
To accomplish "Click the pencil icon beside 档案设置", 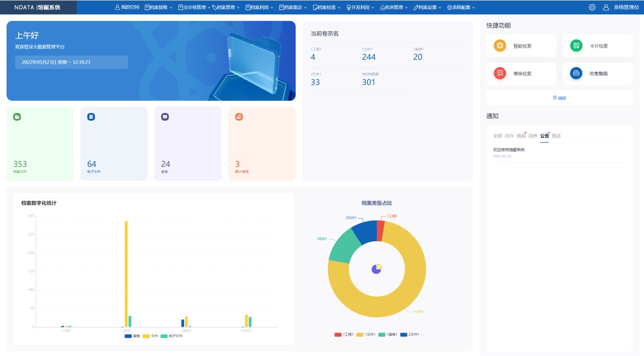I will point(416,7).
